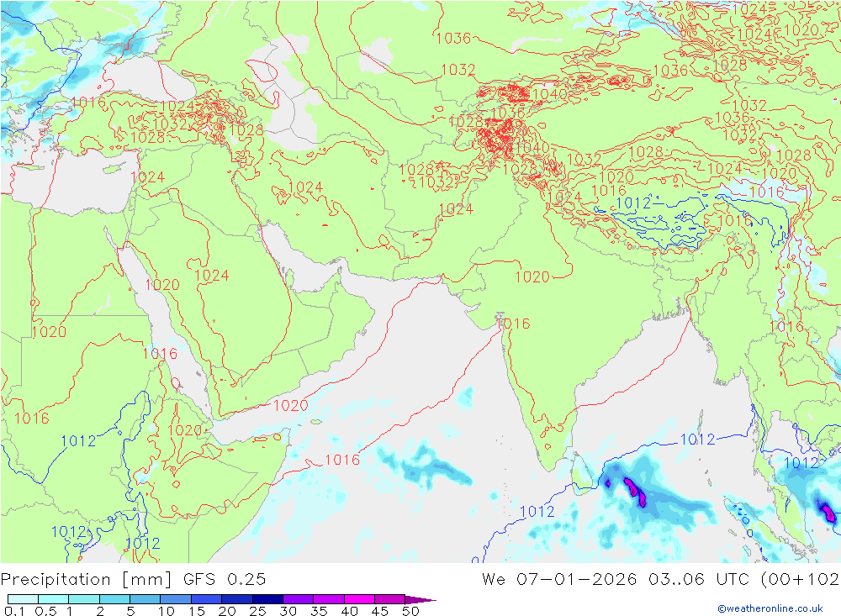
Task: Click the '1020' isobar label over central India
Action: pyautogui.click(x=532, y=276)
